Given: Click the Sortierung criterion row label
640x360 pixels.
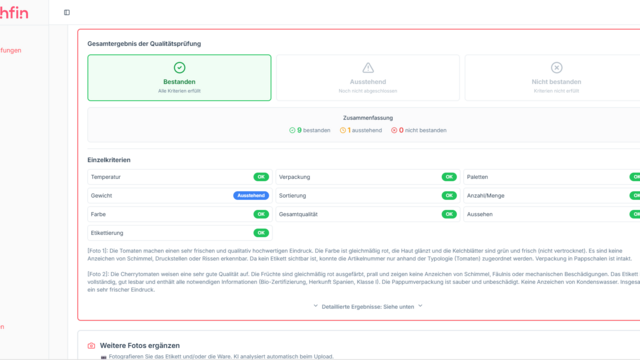Looking at the screenshot, I should click(292, 196).
